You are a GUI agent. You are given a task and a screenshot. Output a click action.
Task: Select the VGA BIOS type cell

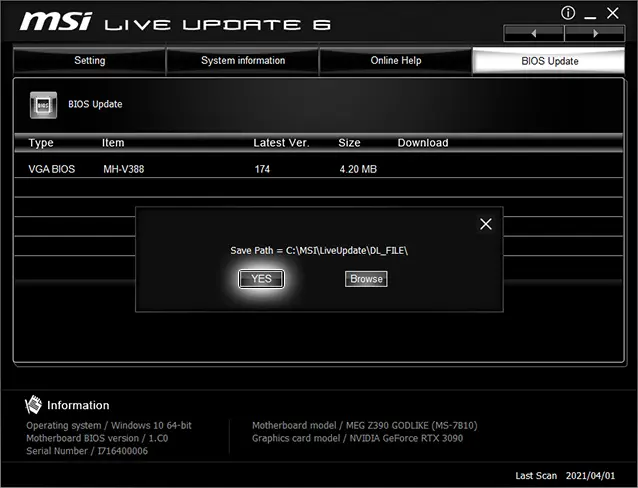tap(52, 169)
